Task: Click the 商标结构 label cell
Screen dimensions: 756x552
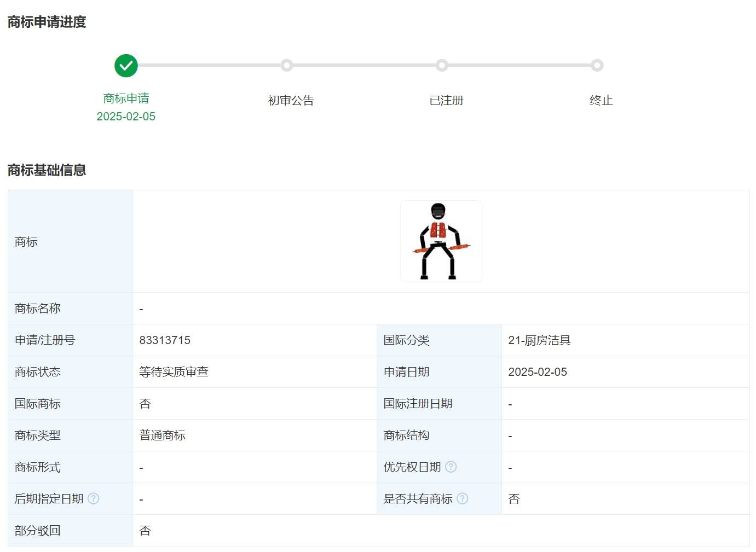Action: 439,435
